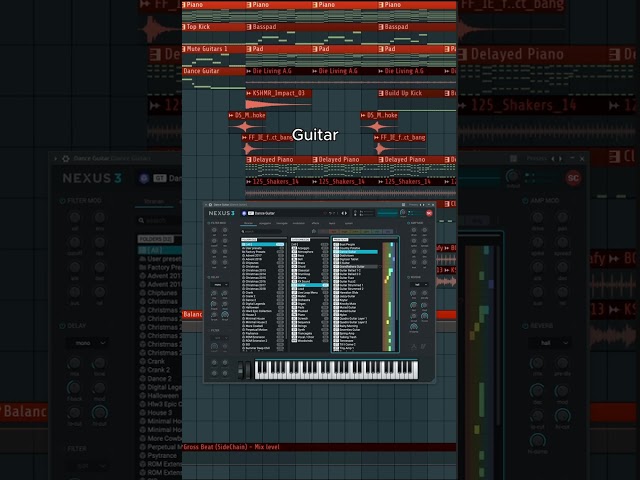Click inside the Nexus preset search field
The image size is (640, 480).
(262, 231)
